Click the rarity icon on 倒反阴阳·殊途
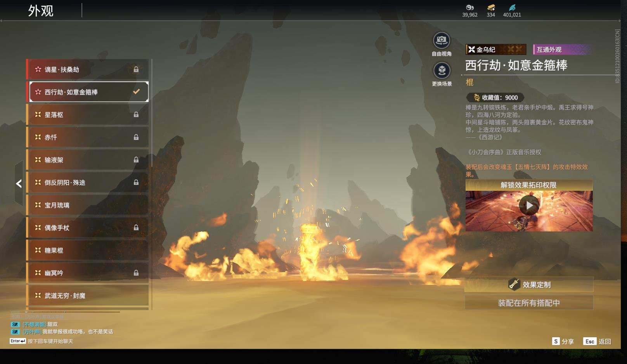The height and width of the screenshot is (364, 627). (38, 182)
